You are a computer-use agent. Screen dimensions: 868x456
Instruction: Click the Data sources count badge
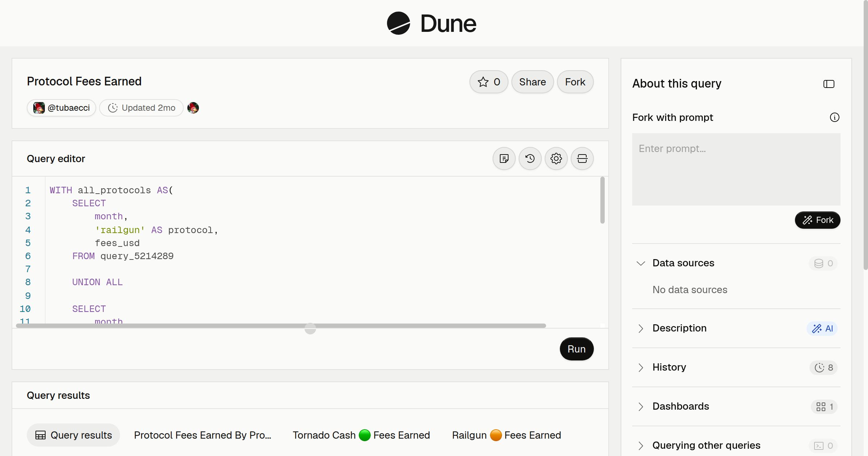824,263
